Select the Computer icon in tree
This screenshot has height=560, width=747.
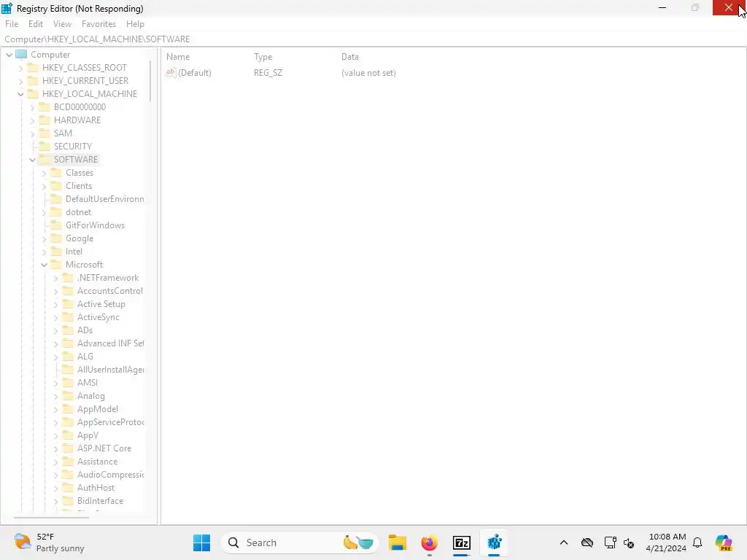21,54
